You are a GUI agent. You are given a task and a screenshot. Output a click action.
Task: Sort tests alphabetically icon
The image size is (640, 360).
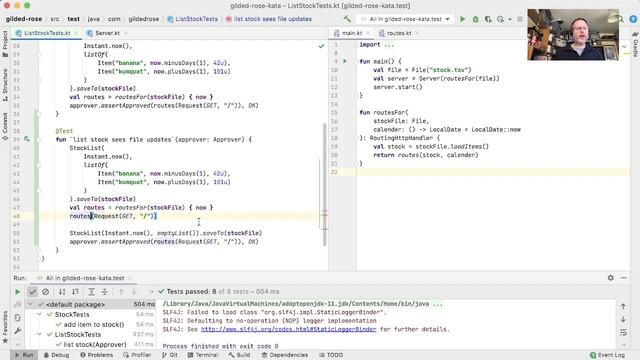[x=62, y=292]
